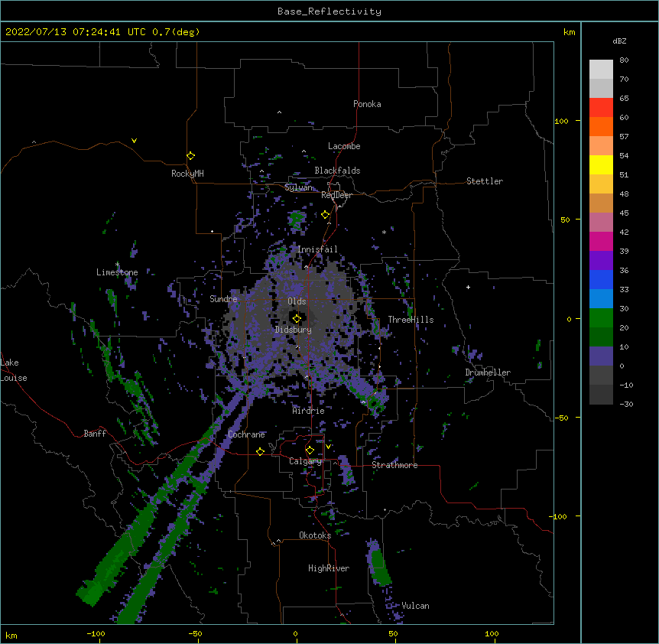Screen dimensions: 659x644
Task: Click the Limestone label
Action: click(x=117, y=272)
